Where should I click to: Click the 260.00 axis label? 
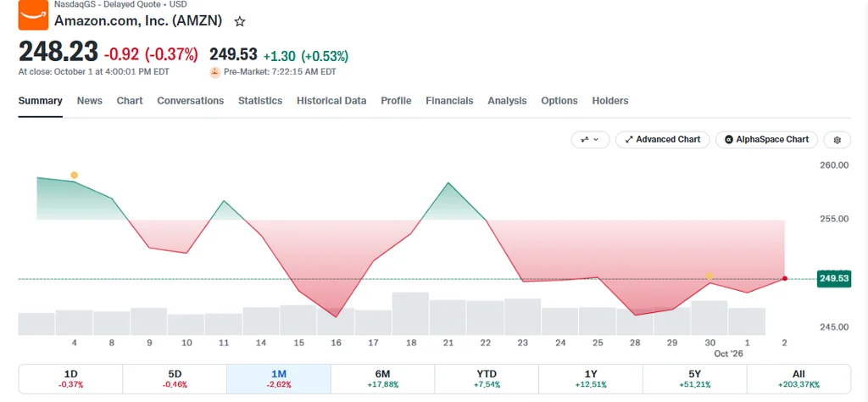(835, 165)
